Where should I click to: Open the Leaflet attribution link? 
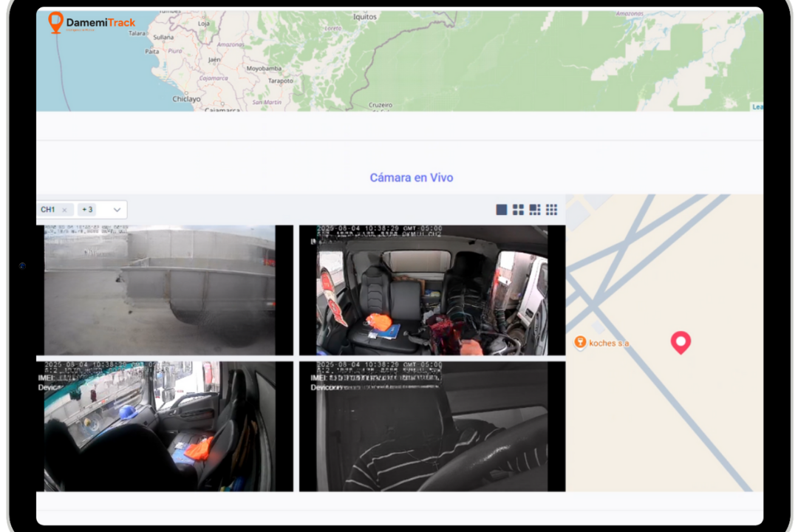[x=757, y=107]
